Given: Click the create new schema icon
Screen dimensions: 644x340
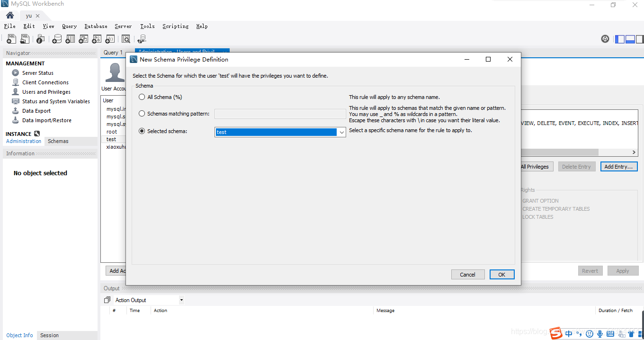Looking at the screenshot, I should tap(56, 39).
